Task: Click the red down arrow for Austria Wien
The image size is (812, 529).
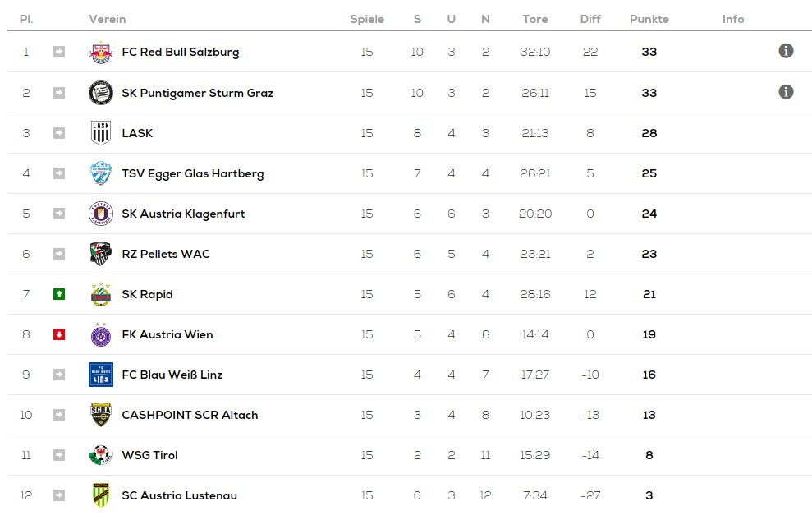Action: 58,334
